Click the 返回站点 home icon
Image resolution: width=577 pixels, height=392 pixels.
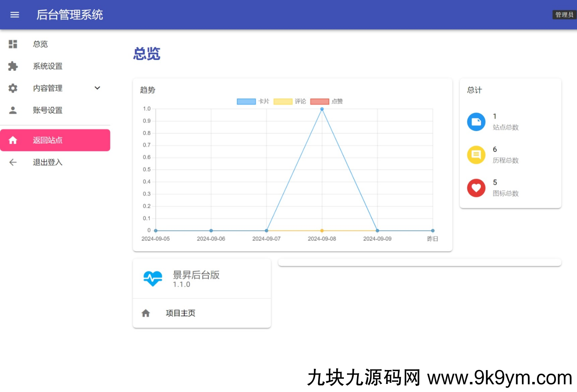point(13,140)
